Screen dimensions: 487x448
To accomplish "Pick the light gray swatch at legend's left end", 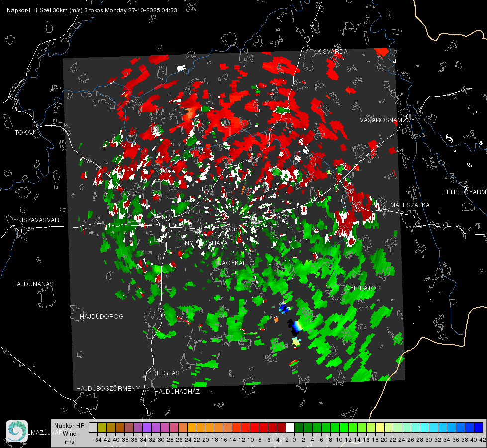I will (93, 427).
